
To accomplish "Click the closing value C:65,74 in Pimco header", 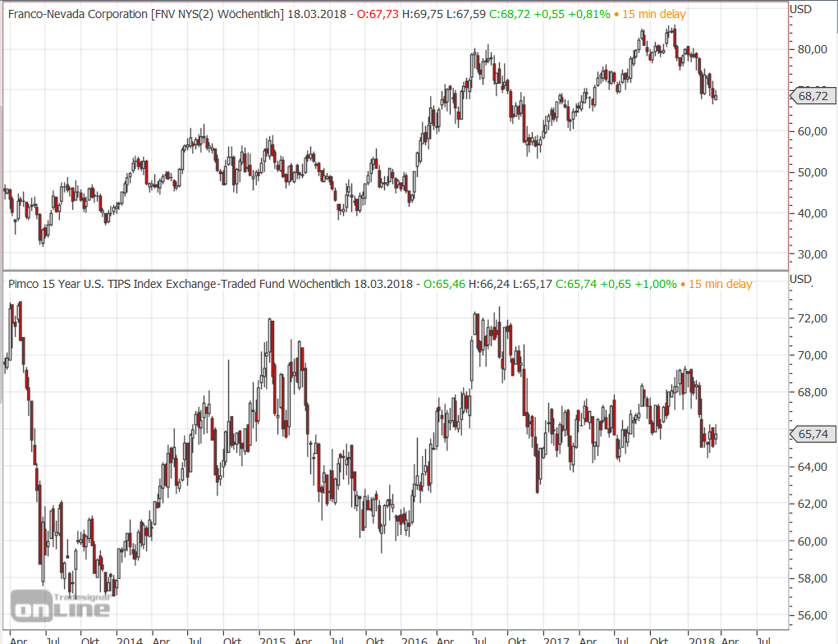I will [576, 284].
